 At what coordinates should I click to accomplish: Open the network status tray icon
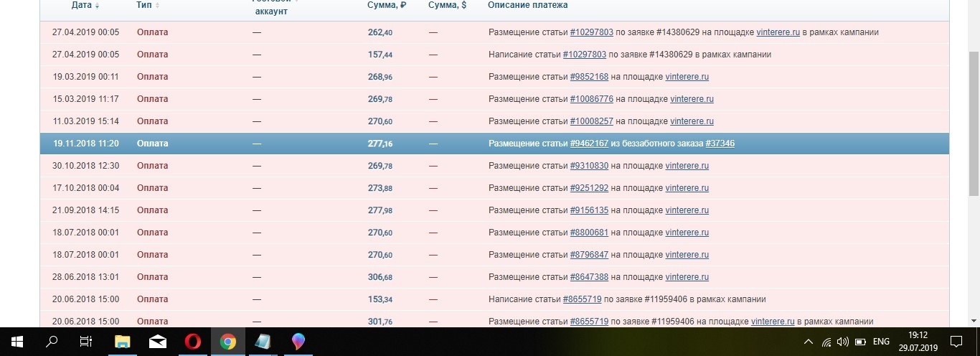[x=826, y=342]
